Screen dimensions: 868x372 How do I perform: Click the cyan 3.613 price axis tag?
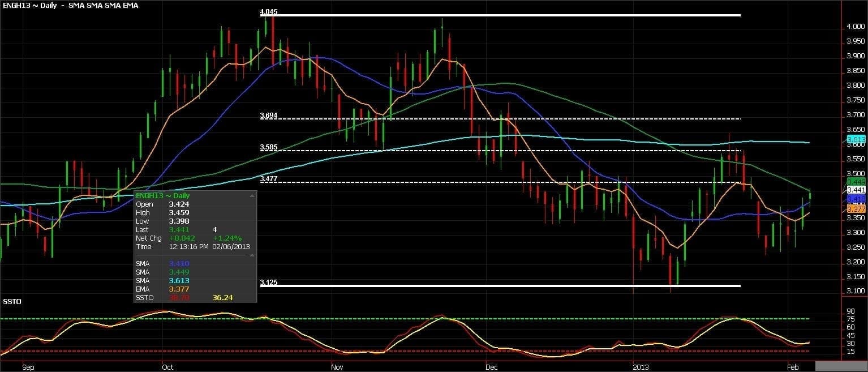[x=855, y=139]
